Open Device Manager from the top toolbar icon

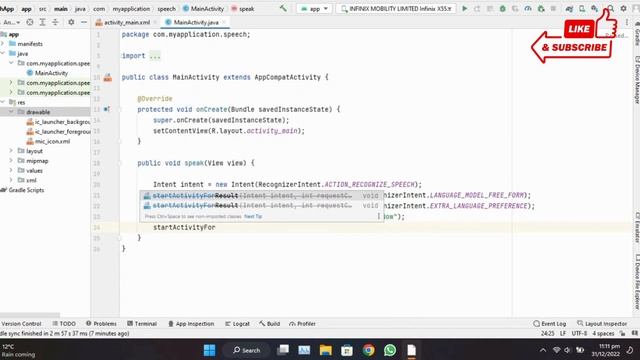point(582,8)
